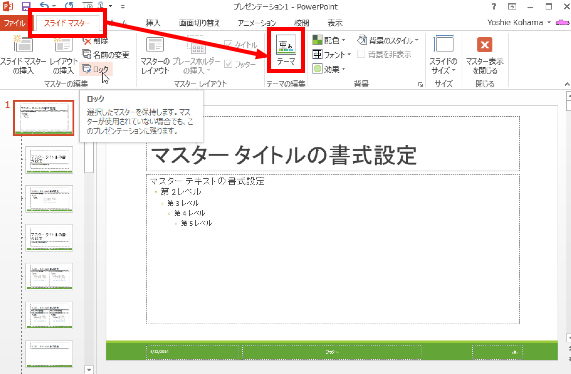This screenshot has width=571, height=374.
Task: Click the red Close Master View icon
Action: pyautogui.click(x=484, y=45)
